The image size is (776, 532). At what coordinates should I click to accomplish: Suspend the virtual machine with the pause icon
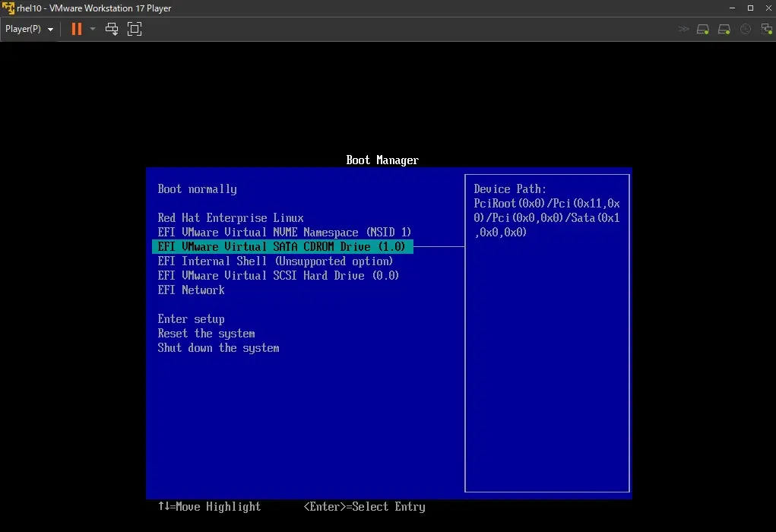point(76,29)
